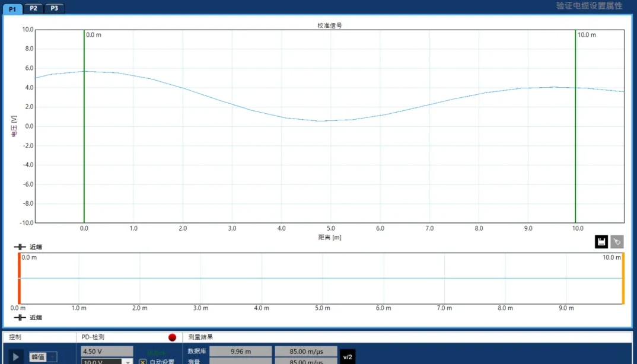Click the clear-signal brush icon beside save
Viewport: 637px width, 364px height.
(617, 242)
